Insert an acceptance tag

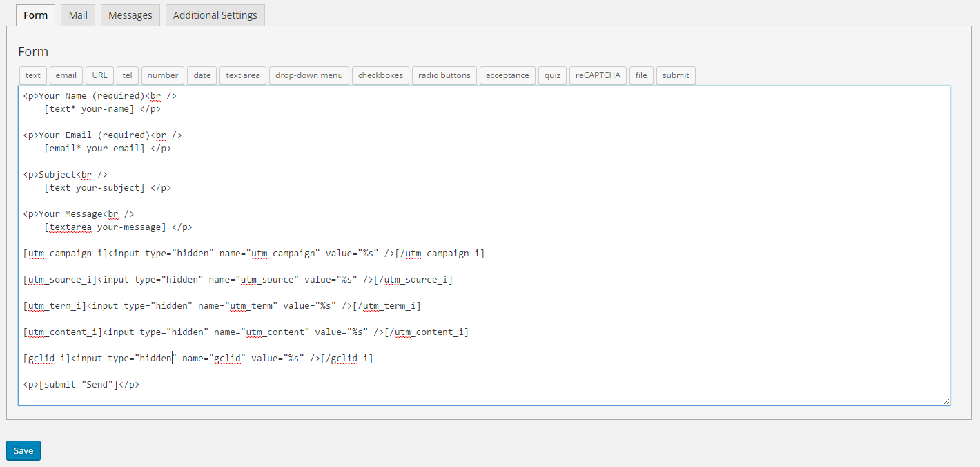click(x=507, y=75)
